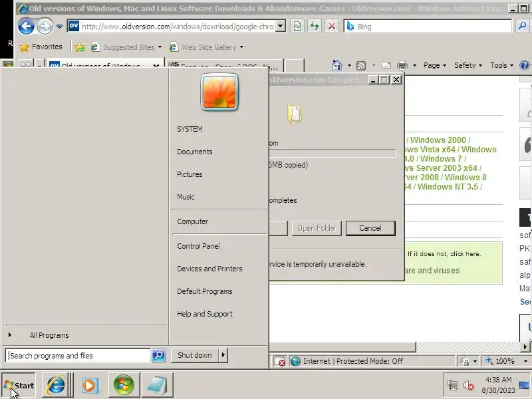The height and width of the screenshot is (399, 532).
Task: Open the Tools menu
Action: coord(501,65)
